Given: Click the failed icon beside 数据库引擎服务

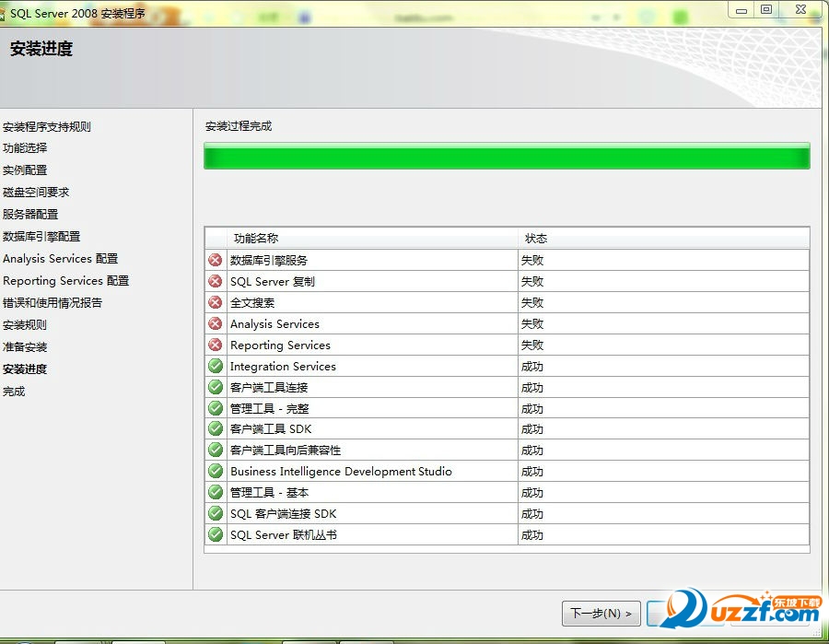Looking at the screenshot, I should [216, 260].
